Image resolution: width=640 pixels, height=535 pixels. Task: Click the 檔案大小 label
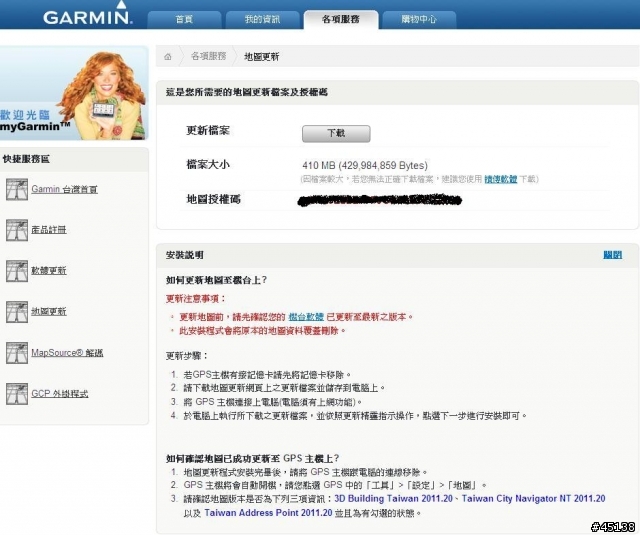pos(208,164)
